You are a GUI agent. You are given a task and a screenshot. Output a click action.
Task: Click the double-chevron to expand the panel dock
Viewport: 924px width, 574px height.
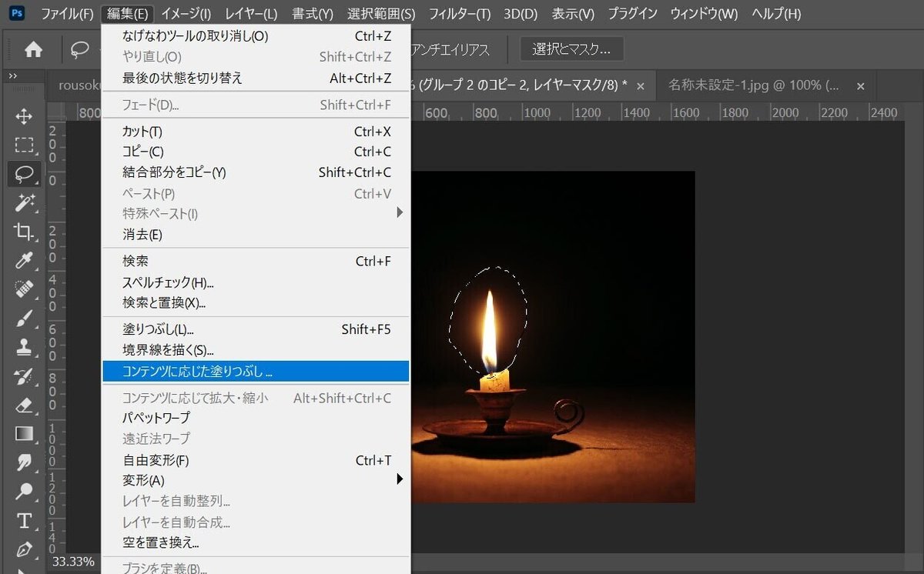pos(14,75)
